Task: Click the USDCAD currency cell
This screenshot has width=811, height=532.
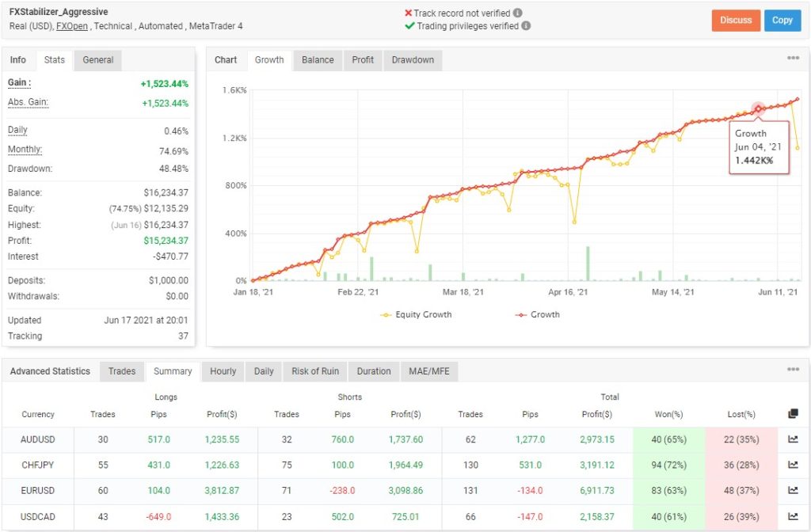Action: pyautogui.click(x=38, y=516)
